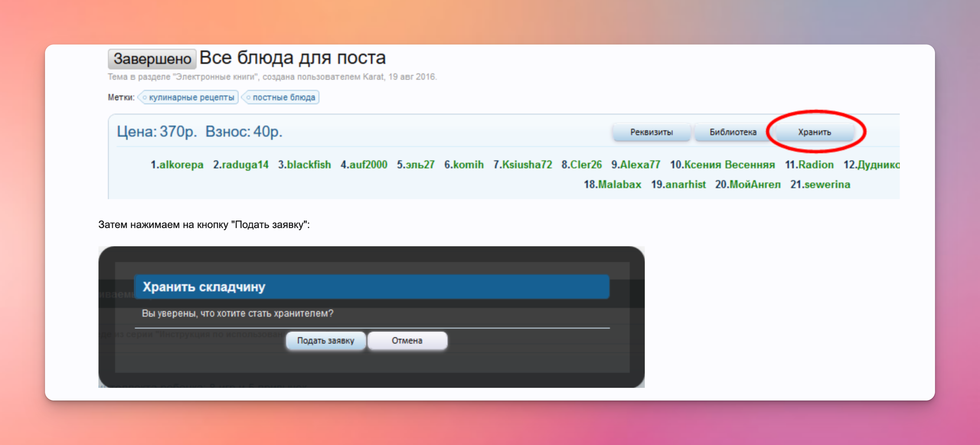Screen dimensions: 980x445
Task: Open participant sewerina profile
Action: click(827, 184)
